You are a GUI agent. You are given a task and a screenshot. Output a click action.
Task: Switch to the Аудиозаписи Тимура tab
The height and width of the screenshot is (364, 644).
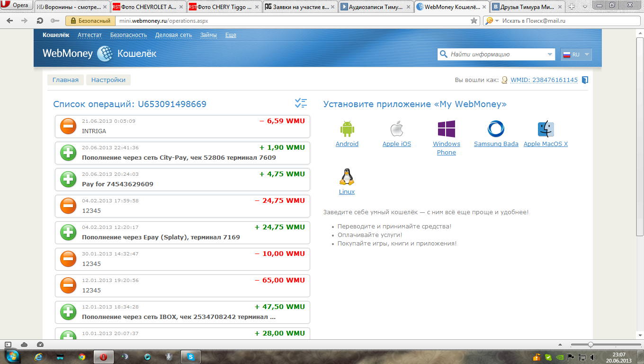[x=376, y=7]
